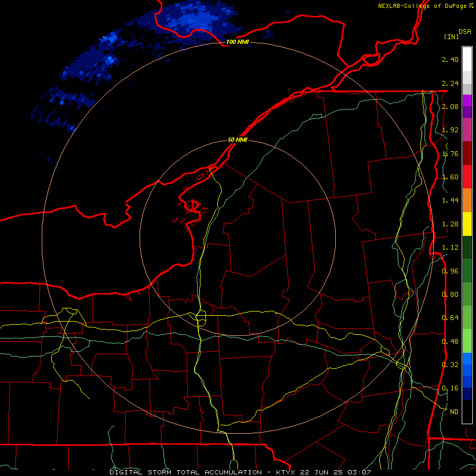Pick the pink legend color swatch
Viewport: 476px width, 476px height.
point(467,130)
